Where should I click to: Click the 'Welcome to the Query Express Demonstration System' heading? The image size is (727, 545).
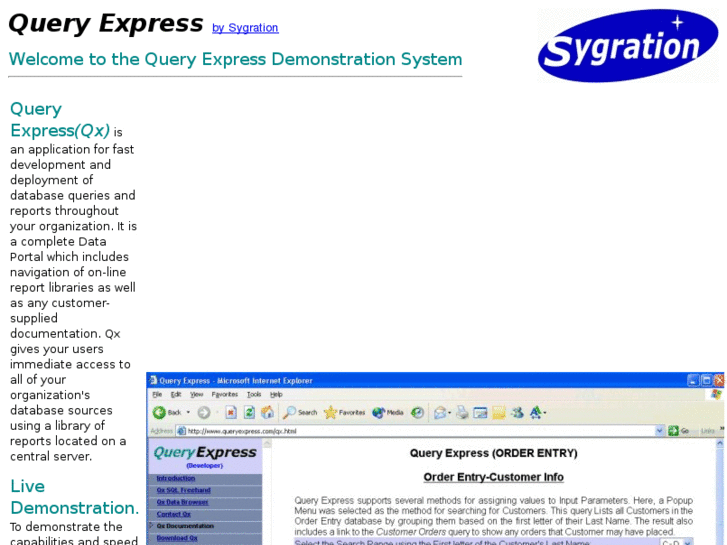236,59
